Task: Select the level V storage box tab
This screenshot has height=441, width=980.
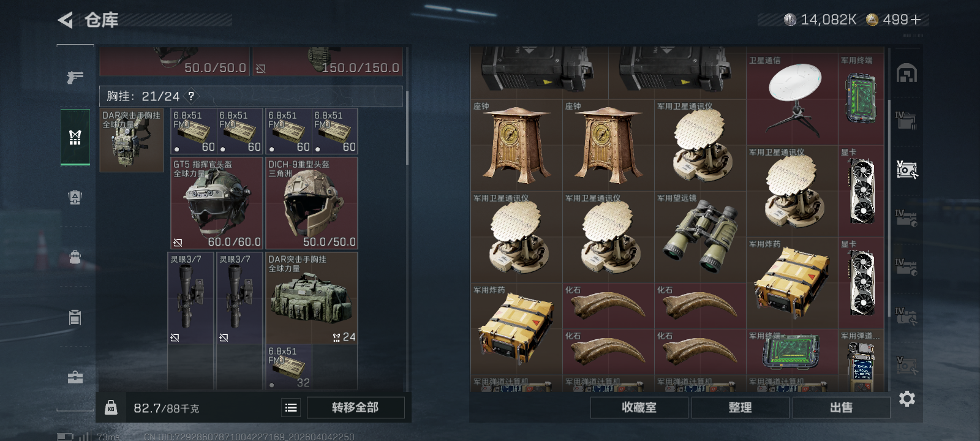Action: (907, 364)
